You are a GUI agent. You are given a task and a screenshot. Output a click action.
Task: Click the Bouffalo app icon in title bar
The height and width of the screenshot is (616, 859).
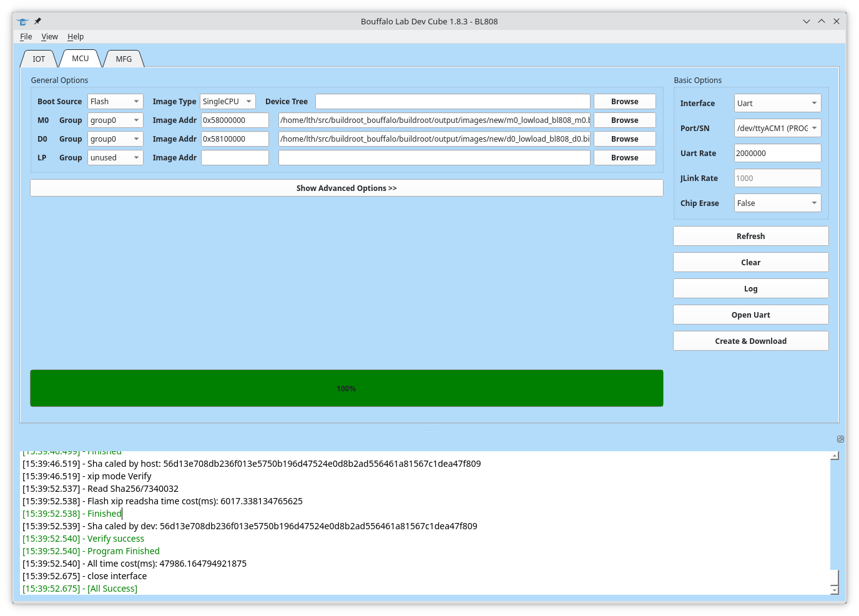point(23,21)
